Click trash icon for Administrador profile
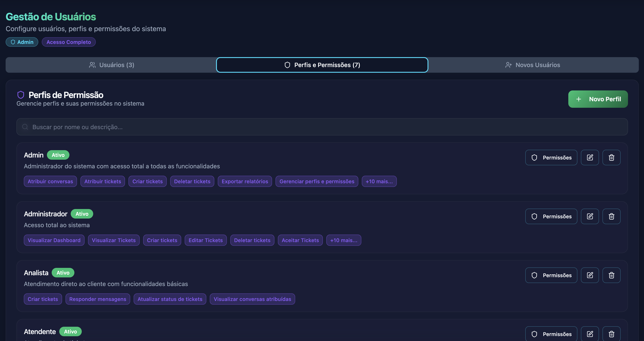 point(611,216)
